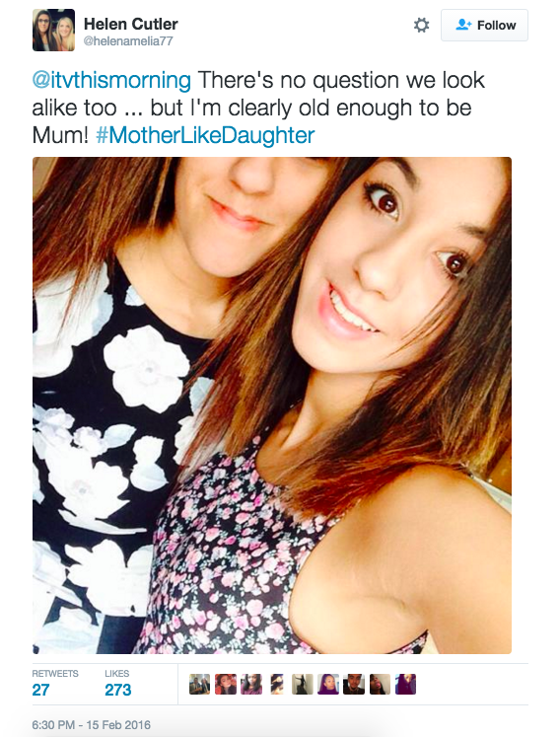Open the 6:30 PM - 15 Feb 2016 timestamp
This screenshot has height=737, width=560.
91,725
